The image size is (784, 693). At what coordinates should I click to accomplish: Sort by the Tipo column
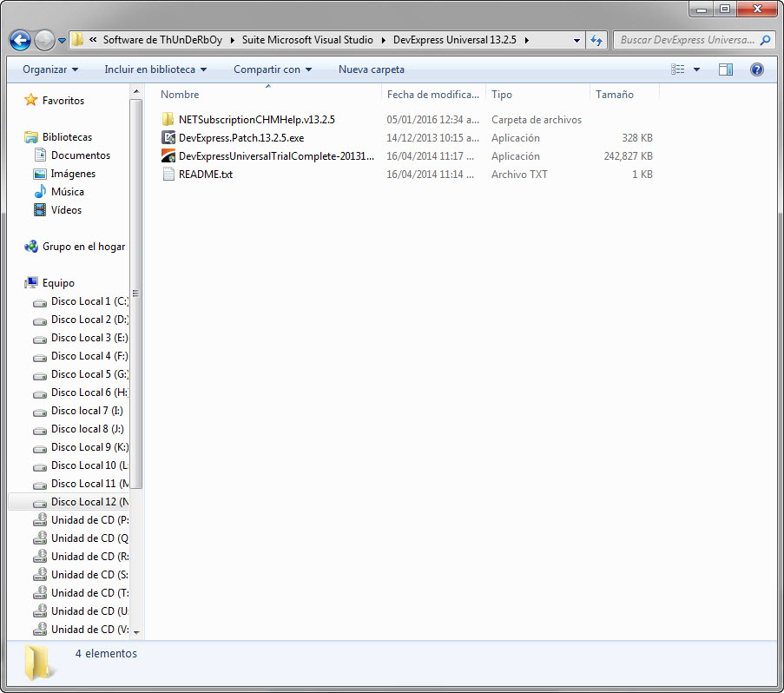click(502, 95)
